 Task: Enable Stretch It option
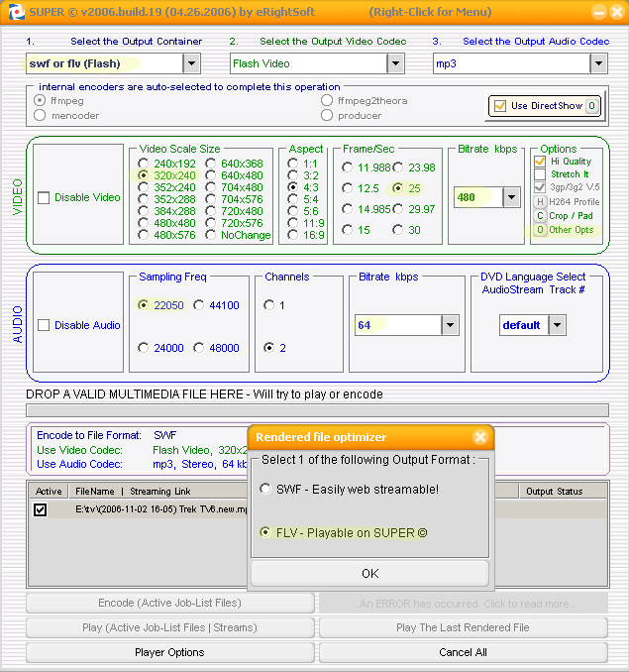coord(540,174)
